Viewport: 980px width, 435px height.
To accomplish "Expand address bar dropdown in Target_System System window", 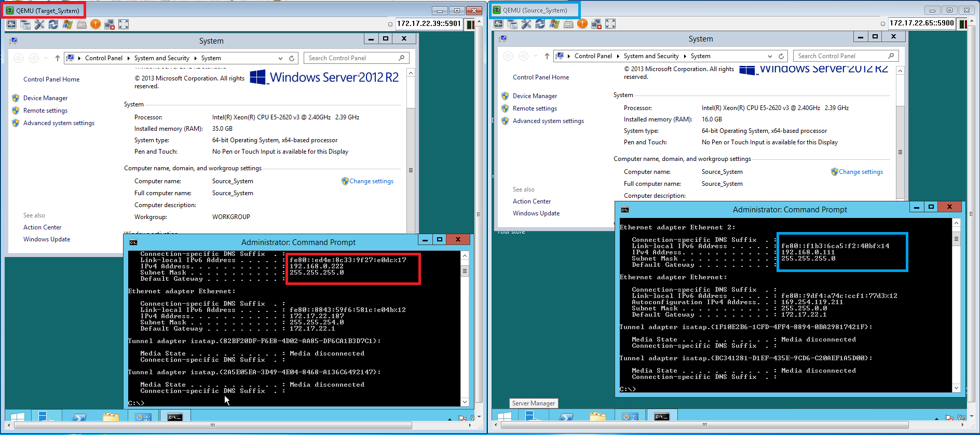I will click(280, 58).
